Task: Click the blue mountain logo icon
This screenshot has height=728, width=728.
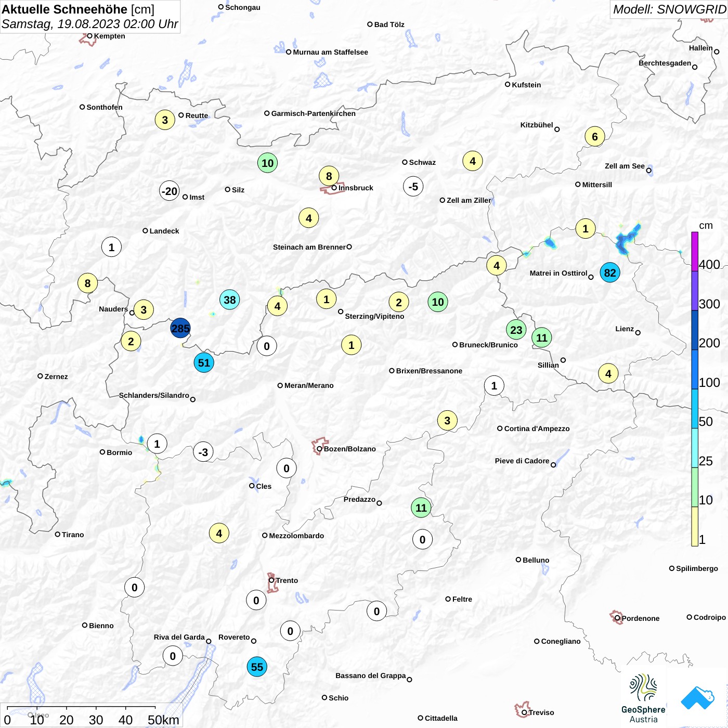Action: click(697, 698)
